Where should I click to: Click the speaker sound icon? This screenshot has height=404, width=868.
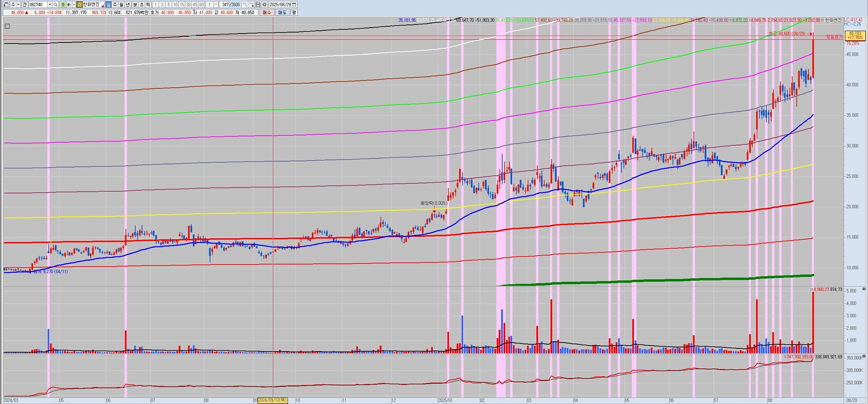tap(69, 5)
